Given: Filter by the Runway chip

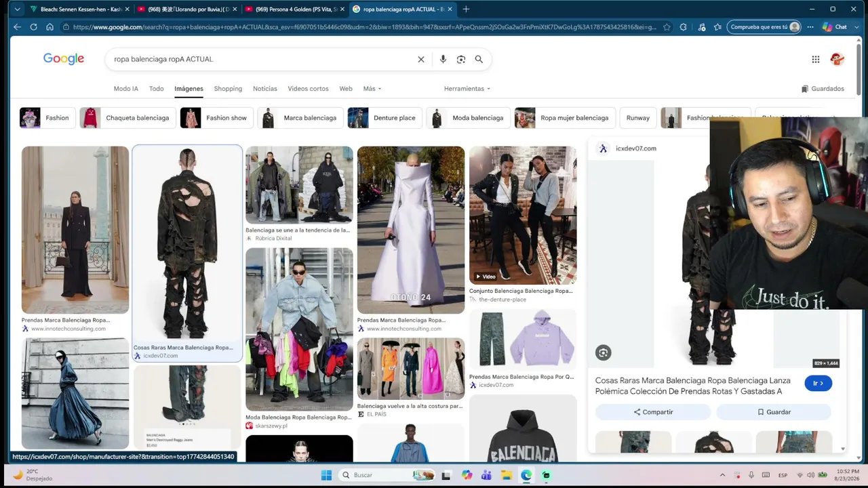Looking at the screenshot, I should pyautogui.click(x=638, y=118).
